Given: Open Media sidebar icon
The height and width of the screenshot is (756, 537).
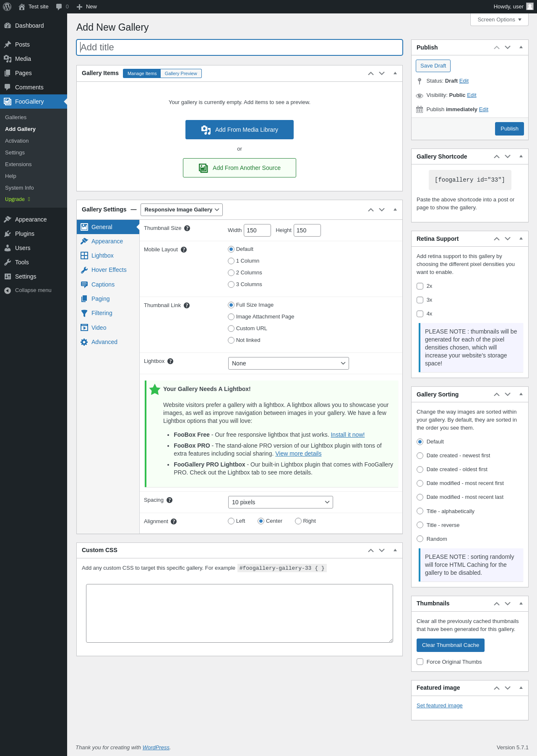Looking at the screenshot, I should [x=8, y=59].
